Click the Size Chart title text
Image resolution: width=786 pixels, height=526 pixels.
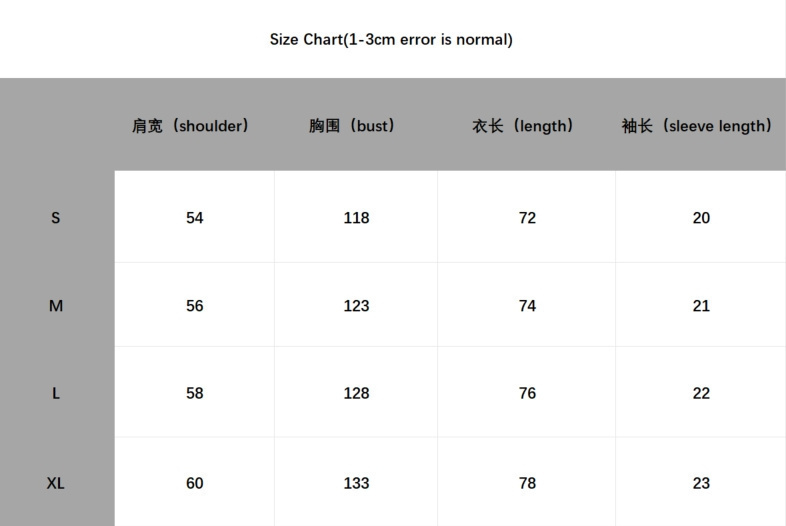click(x=391, y=40)
